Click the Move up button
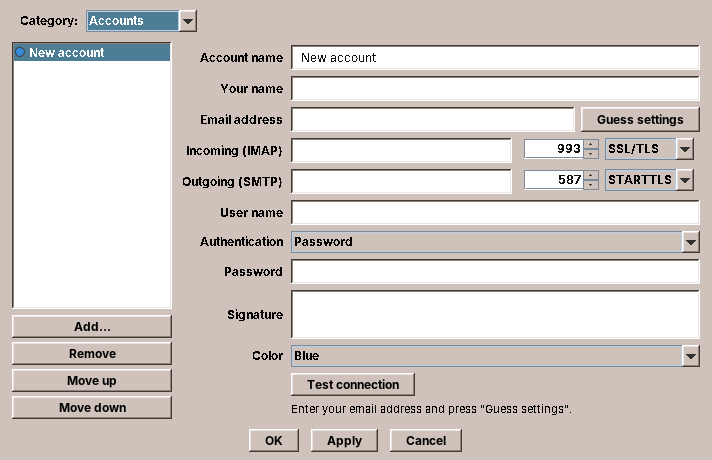712x460 pixels. (x=92, y=381)
